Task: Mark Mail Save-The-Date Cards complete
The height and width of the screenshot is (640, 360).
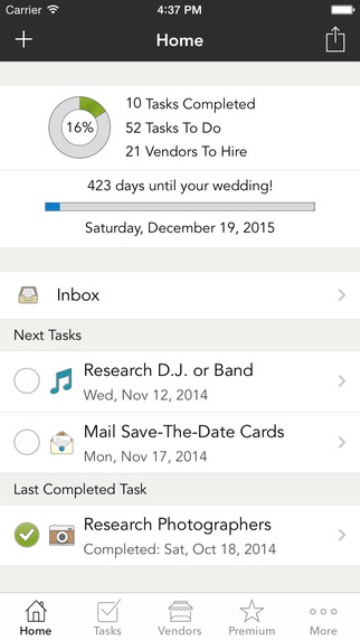Action: [27, 442]
